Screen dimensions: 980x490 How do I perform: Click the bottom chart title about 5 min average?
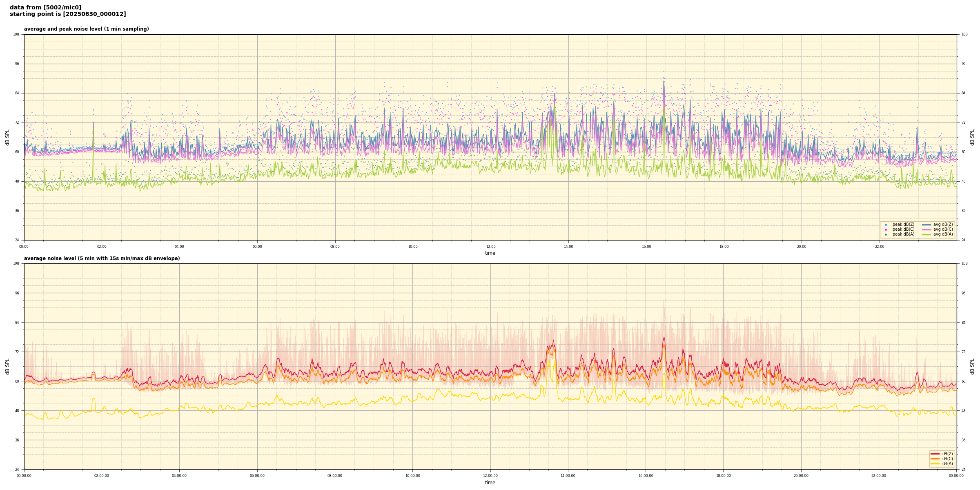[x=102, y=258]
